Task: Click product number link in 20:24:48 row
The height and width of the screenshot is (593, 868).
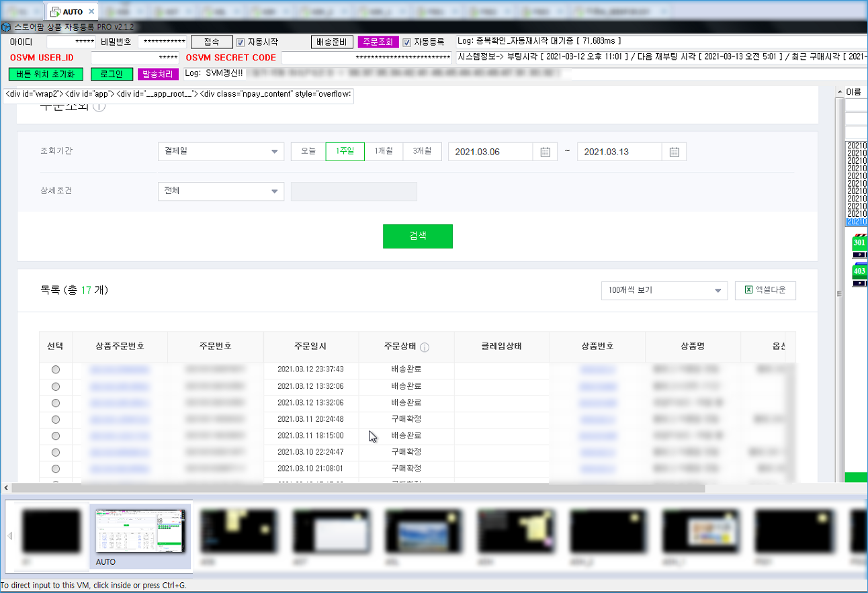Action: click(x=597, y=419)
